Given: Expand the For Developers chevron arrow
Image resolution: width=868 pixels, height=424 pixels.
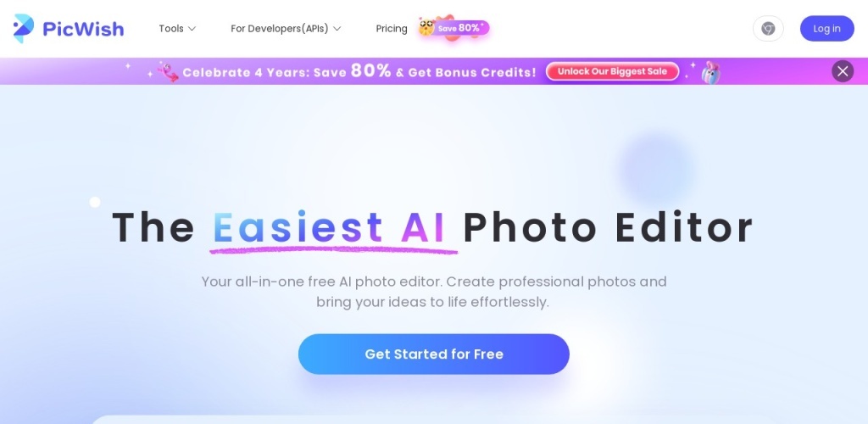Looking at the screenshot, I should point(337,29).
